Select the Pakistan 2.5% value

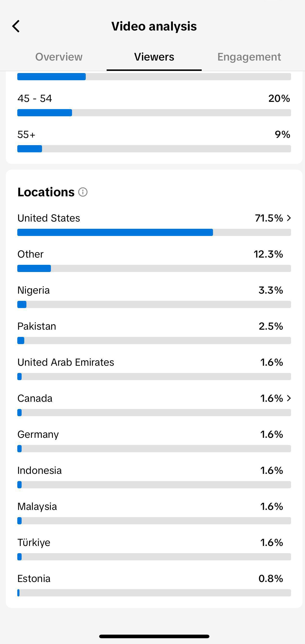pos(271,326)
